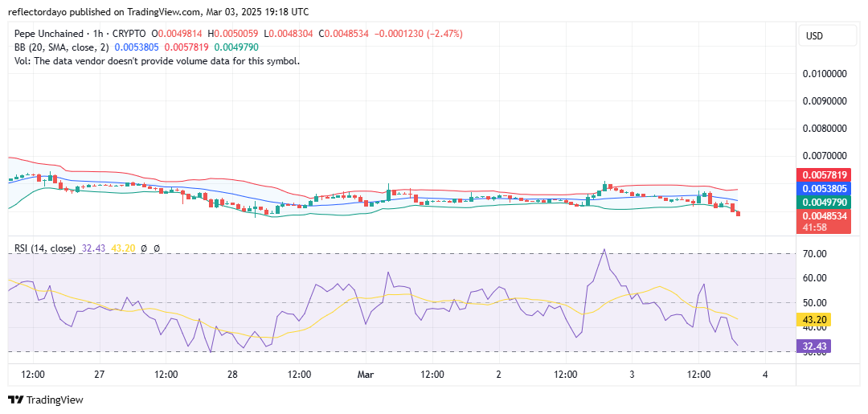Click the BB basis value 0.0053805 in legend
Viewport: 868px width, 414px height.
(138, 47)
